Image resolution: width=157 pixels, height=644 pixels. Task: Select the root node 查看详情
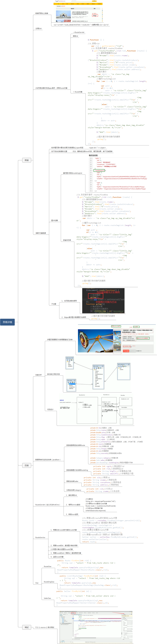click(7, 322)
